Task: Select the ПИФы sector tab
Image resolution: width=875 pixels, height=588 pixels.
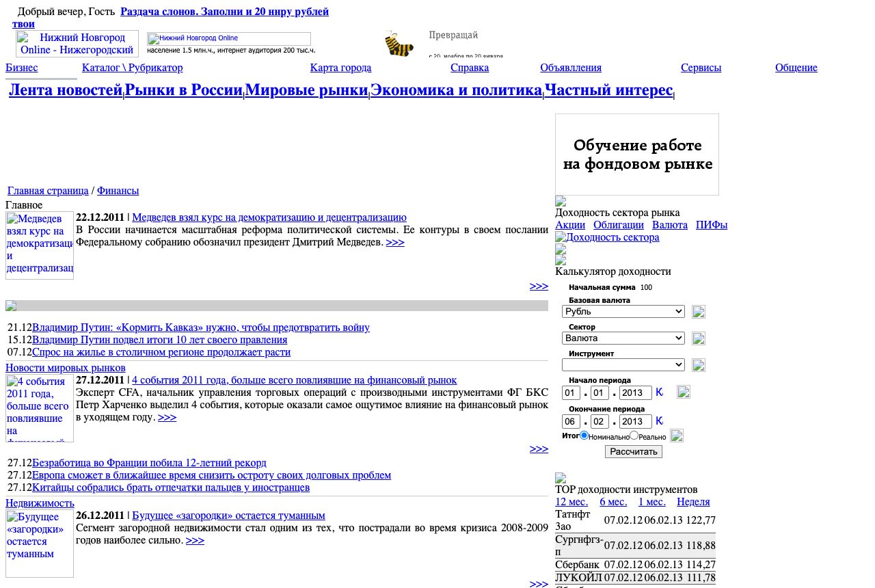Action: point(712,225)
